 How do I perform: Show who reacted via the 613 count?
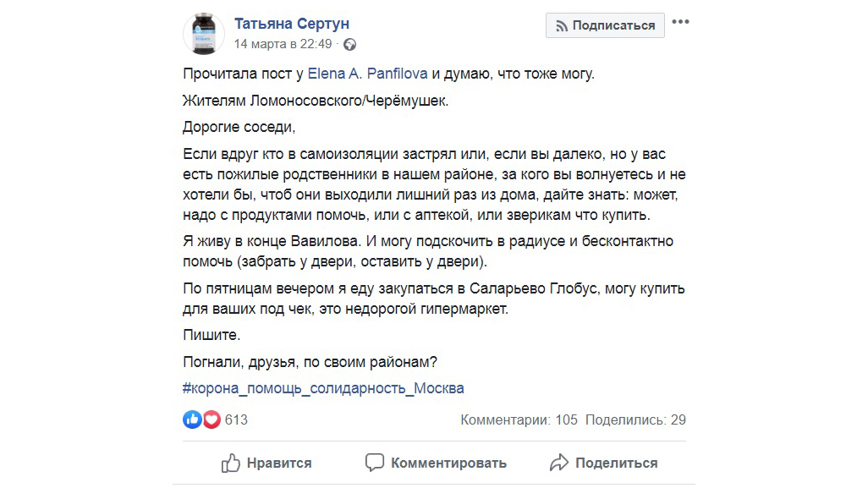tap(236, 419)
